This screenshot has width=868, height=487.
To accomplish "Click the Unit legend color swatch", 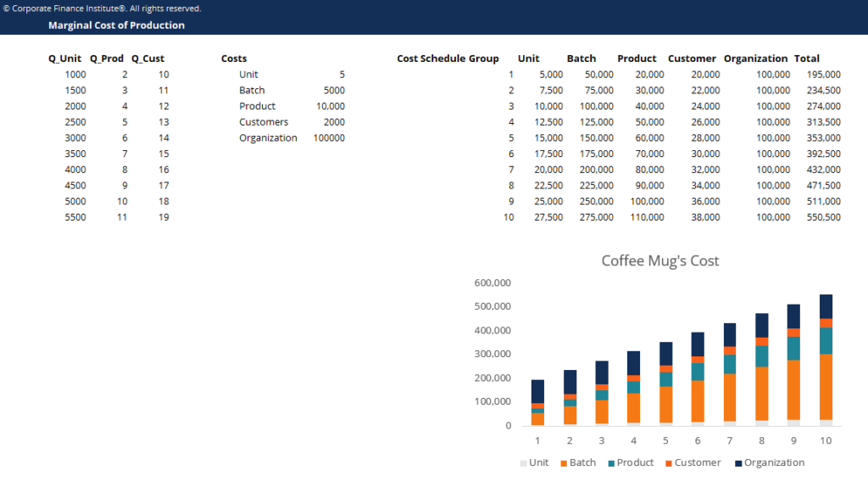I will coord(522,463).
